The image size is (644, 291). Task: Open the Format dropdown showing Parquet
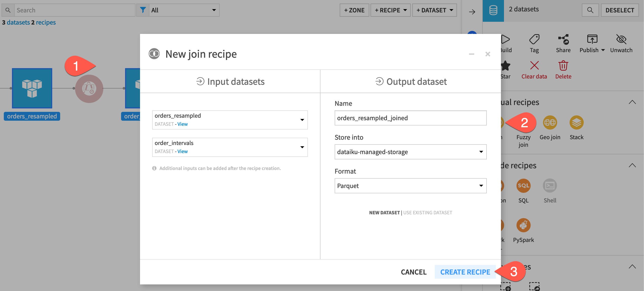tap(410, 185)
